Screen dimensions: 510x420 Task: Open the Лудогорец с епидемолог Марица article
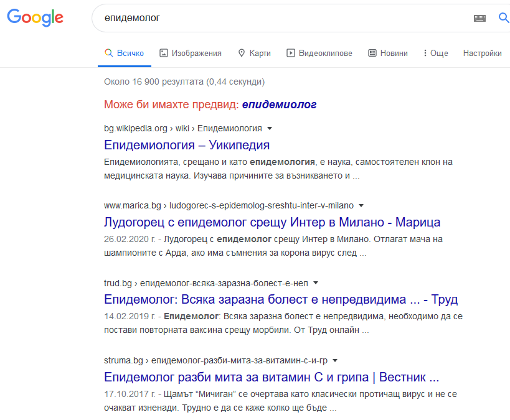pyautogui.click(x=272, y=222)
